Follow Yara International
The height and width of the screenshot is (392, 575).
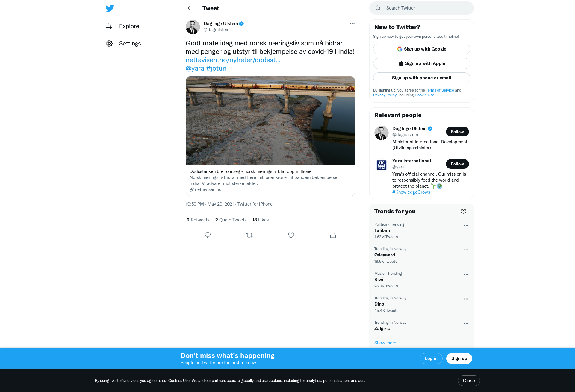[x=457, y=164]
